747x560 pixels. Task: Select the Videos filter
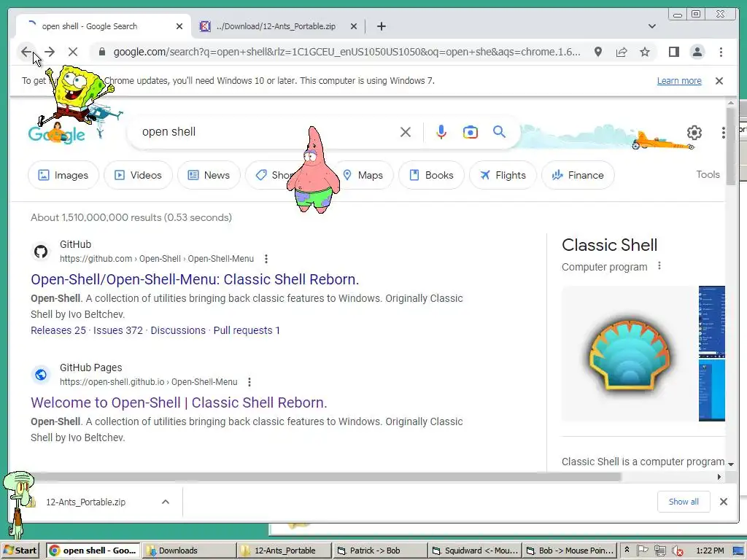click(x=138, y=175)
